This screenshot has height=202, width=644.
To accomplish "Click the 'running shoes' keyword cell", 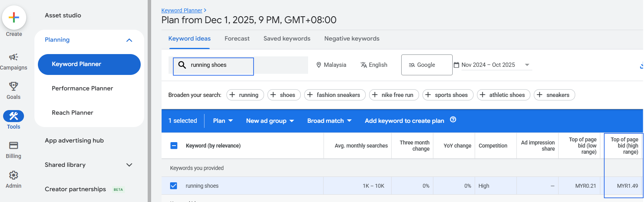I will 202,186.
